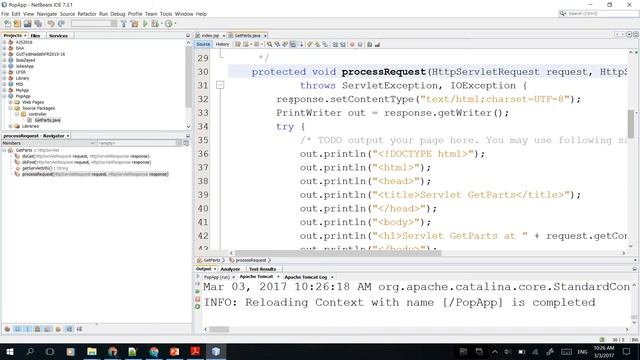Click the processRequest breadcrumb below the editor
The width and height of the screenshot is (640, 360).
pyautogui.click(x=250, y=260)
